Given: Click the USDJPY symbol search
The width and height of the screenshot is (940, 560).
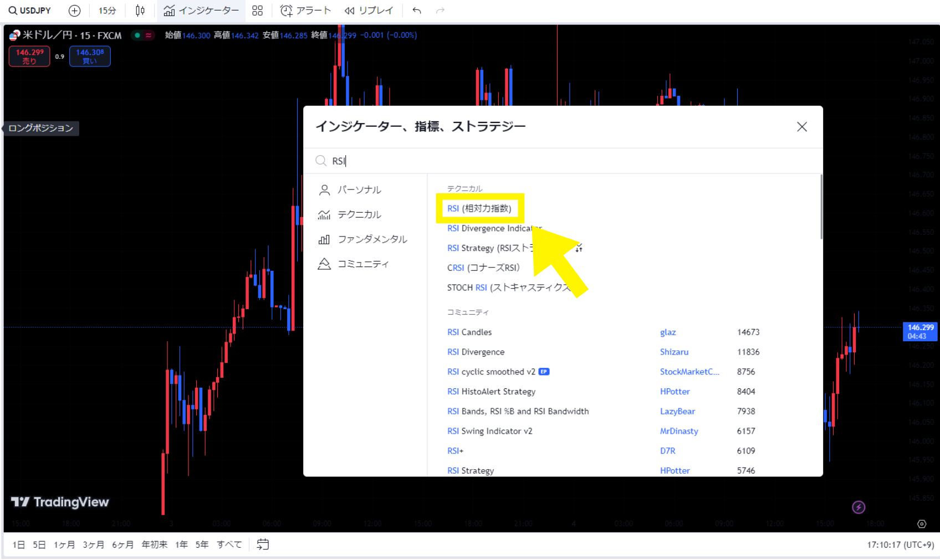Looking at the screenshot, I should pyautogui.click(x=30, y=11).
